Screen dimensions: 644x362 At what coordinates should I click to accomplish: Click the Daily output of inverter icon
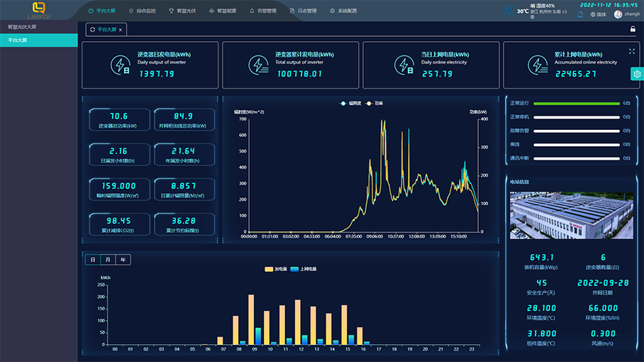pyautogui.click(x=120, y=65)
